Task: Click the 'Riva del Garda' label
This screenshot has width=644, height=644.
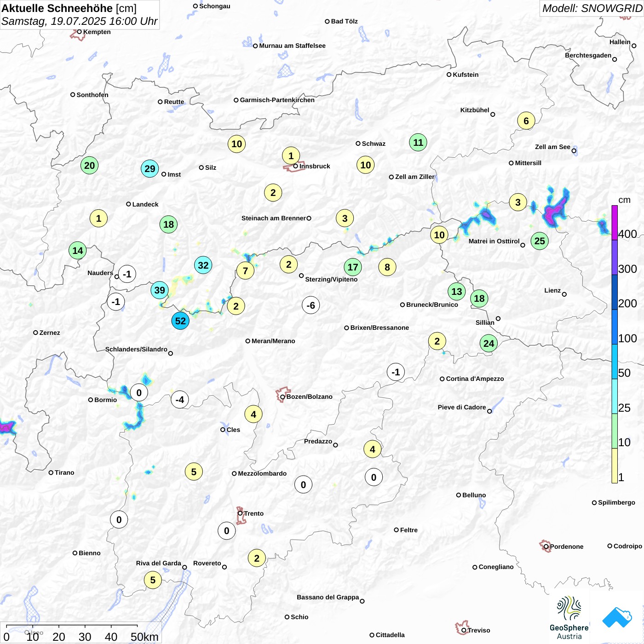Action: click(159, 563)
